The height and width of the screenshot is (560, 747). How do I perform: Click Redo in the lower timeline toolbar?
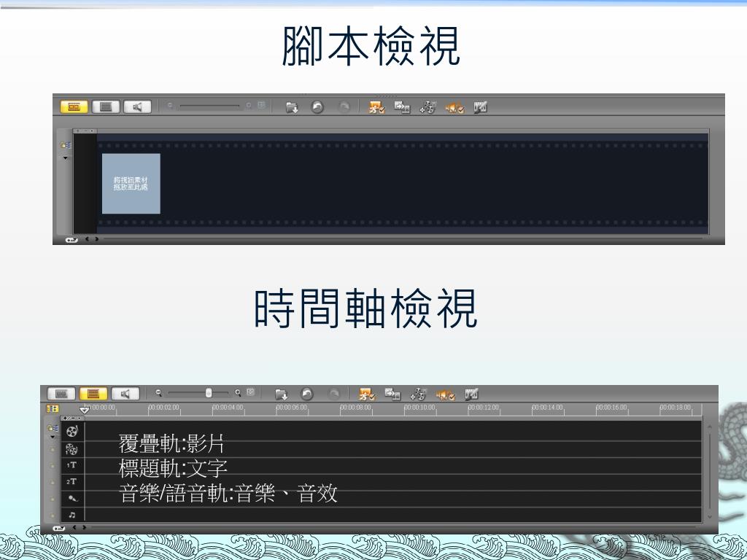pyautogui.click(x=333, y=394)
